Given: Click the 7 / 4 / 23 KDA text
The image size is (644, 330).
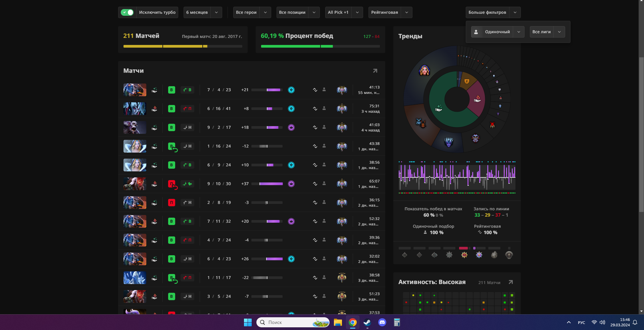Looking at the screenshot, I should click(x=219, y=90).
